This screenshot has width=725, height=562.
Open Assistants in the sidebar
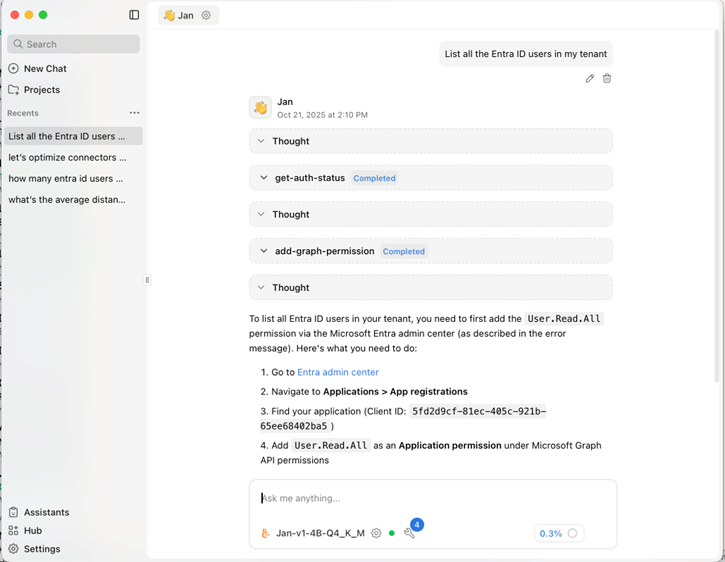(46, 512)
